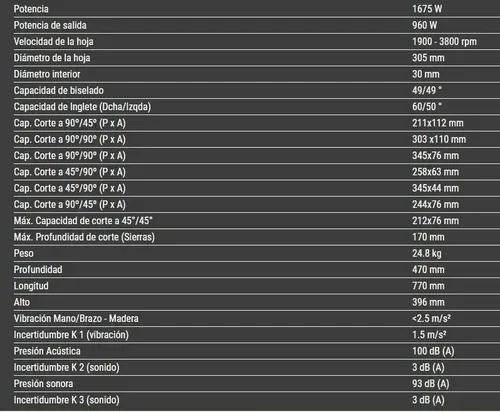Select the 93 dB (A) value
This screenshot has width=500, height=412.
[431, 384]
